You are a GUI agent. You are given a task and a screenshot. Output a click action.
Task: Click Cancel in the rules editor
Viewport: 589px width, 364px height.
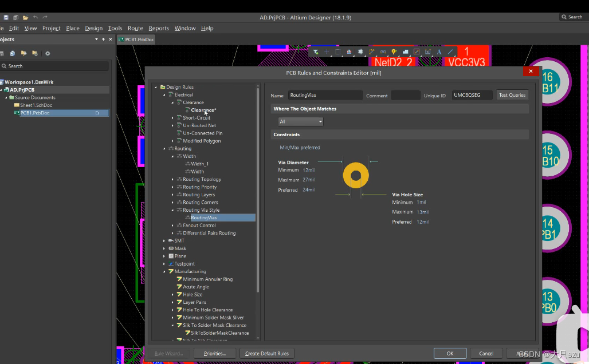pos(486,354)
